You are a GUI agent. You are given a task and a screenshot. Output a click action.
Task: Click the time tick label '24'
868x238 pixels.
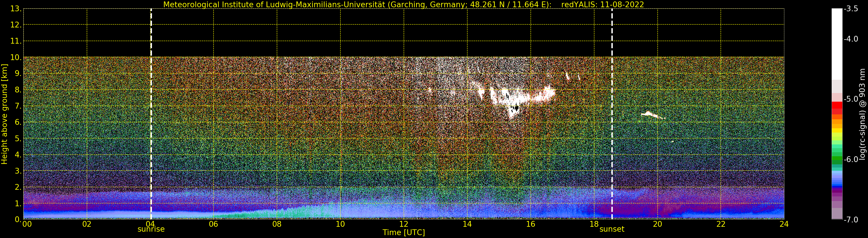(x=784, y=224)
